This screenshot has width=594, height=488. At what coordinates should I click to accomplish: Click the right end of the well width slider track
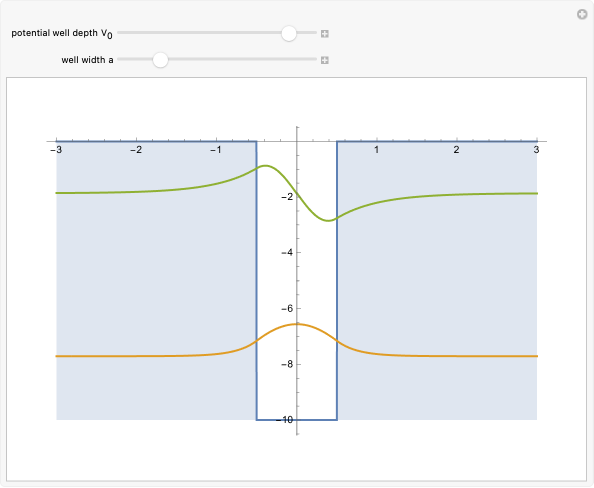point(314,59)
